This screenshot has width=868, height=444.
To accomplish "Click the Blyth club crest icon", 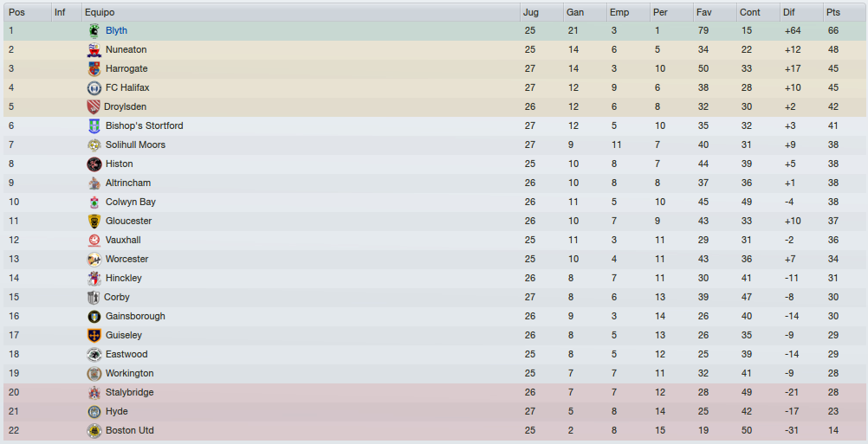I will (x=94, y=31).
